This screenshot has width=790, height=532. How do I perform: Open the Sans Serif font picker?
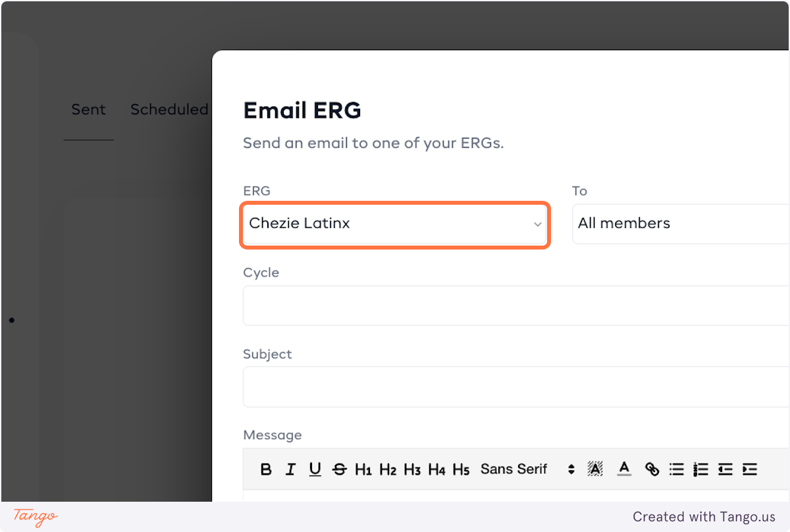tap(527, 469)
